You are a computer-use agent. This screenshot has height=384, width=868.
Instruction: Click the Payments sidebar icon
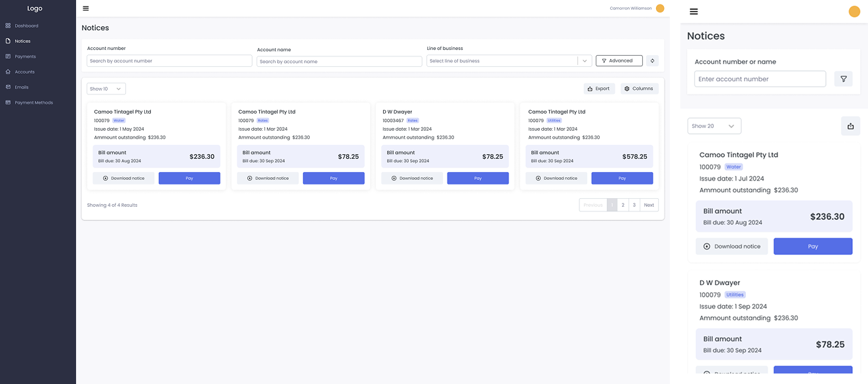point(8,56)
